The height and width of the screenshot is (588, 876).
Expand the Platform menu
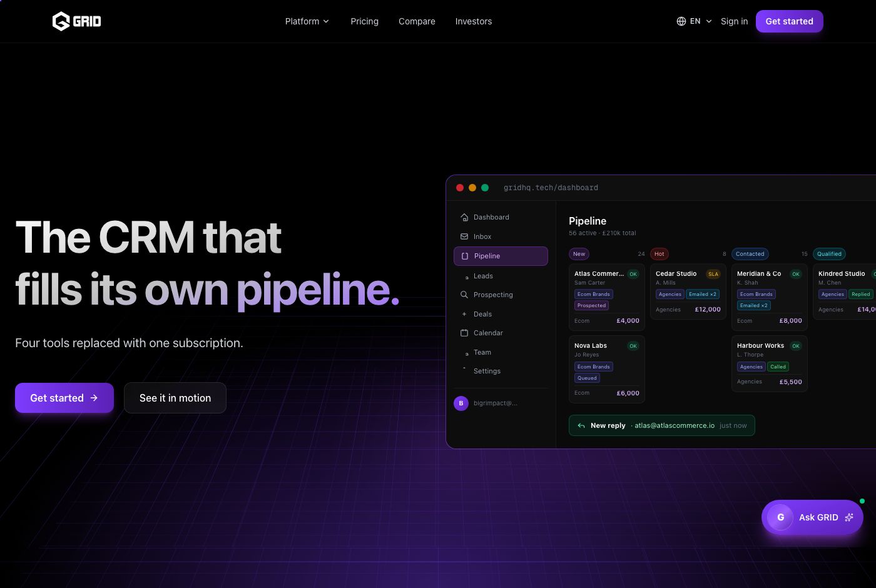point(307,21)
